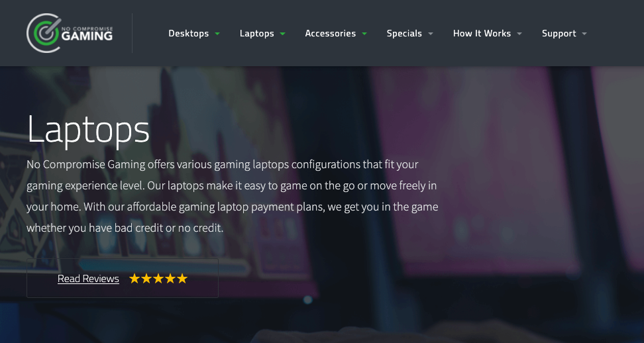Open the Accessories menu item

330,34
